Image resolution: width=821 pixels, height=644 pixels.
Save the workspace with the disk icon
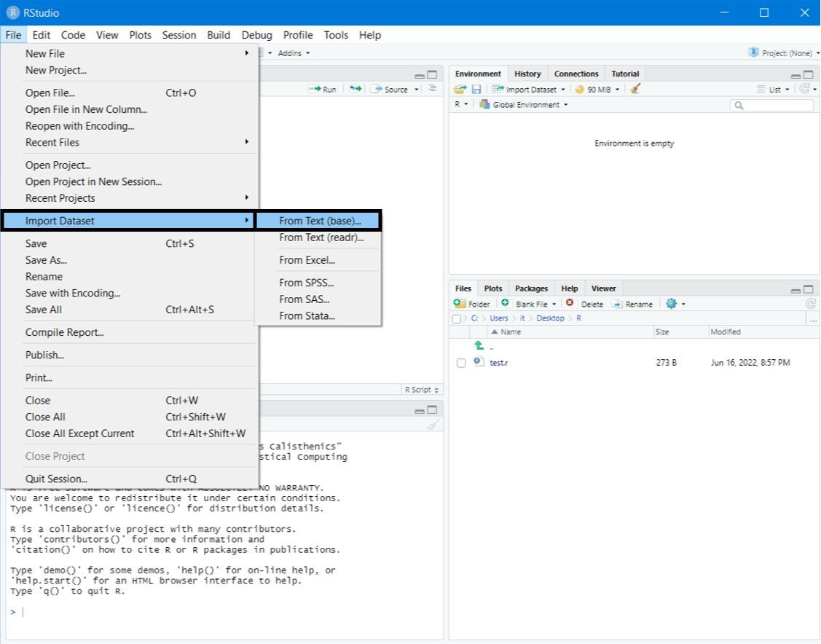tap(476, 88)
